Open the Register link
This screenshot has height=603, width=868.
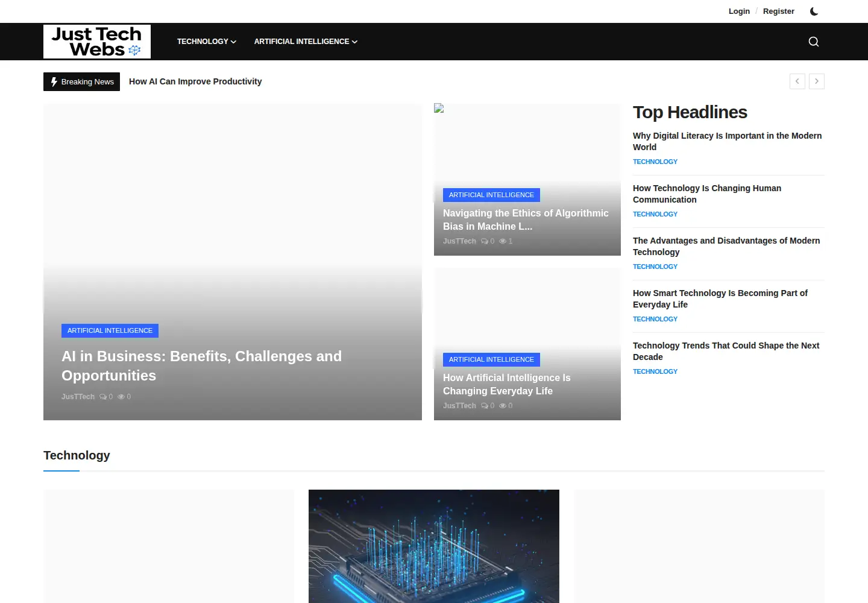click(x=779, y=11)
